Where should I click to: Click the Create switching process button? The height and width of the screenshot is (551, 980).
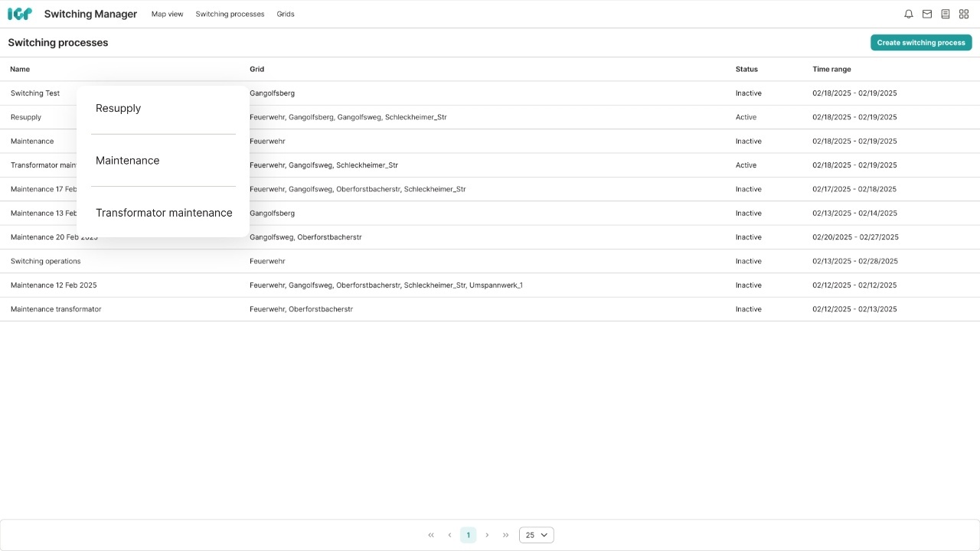(921, 42)
